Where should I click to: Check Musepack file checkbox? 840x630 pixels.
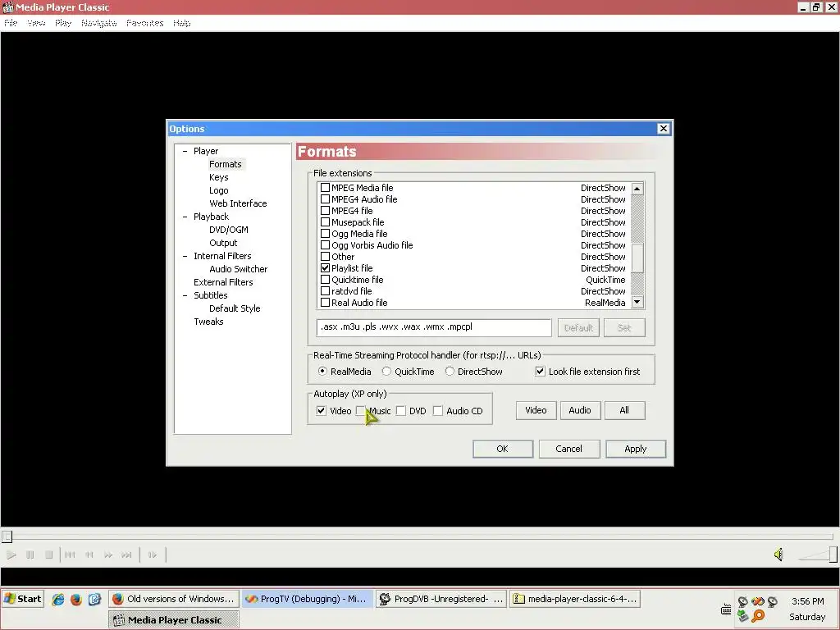(325, 221)
